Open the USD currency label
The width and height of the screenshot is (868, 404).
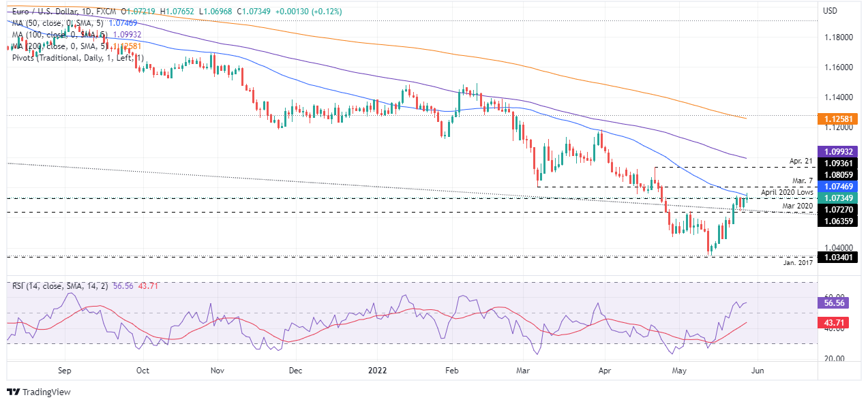[830, 11]
